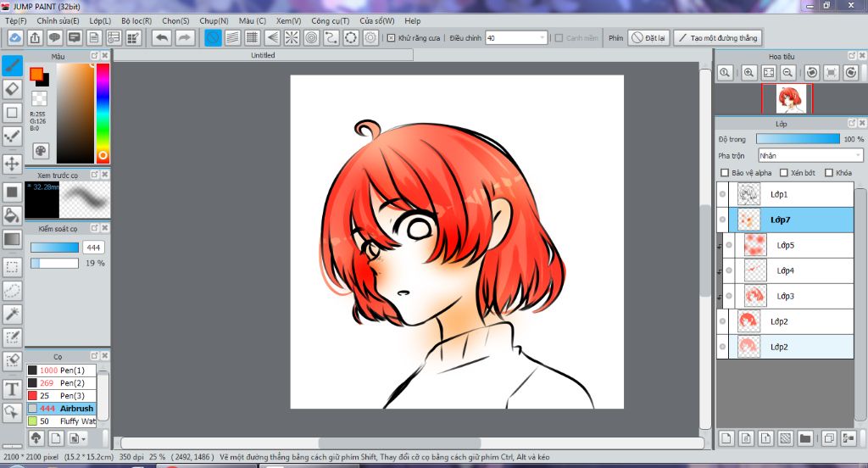Rotate canvas left in navigator
868x468 pixels.
point(811,73)
